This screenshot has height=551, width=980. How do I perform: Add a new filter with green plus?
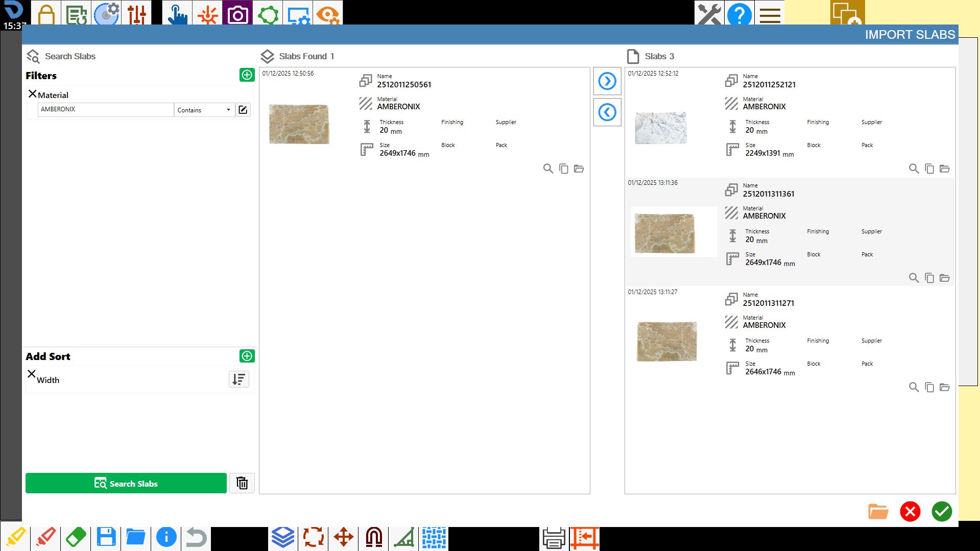tap(247, 75)
